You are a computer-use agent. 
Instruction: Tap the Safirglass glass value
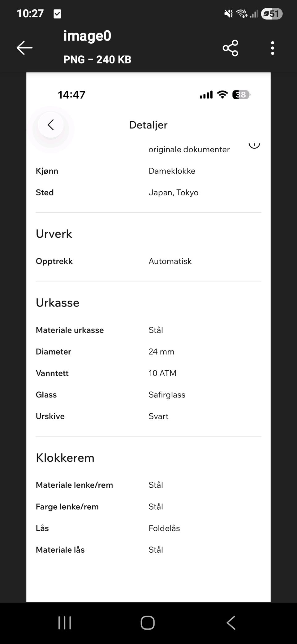pos(167,395)
